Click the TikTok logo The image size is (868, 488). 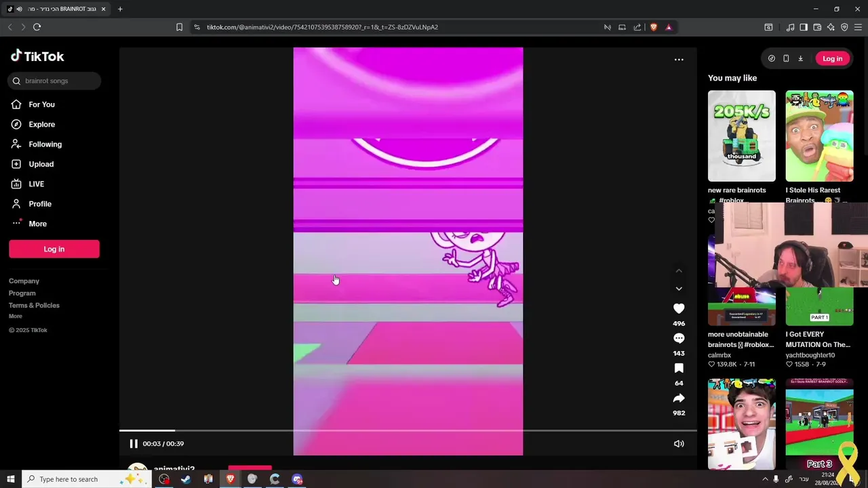37,56
